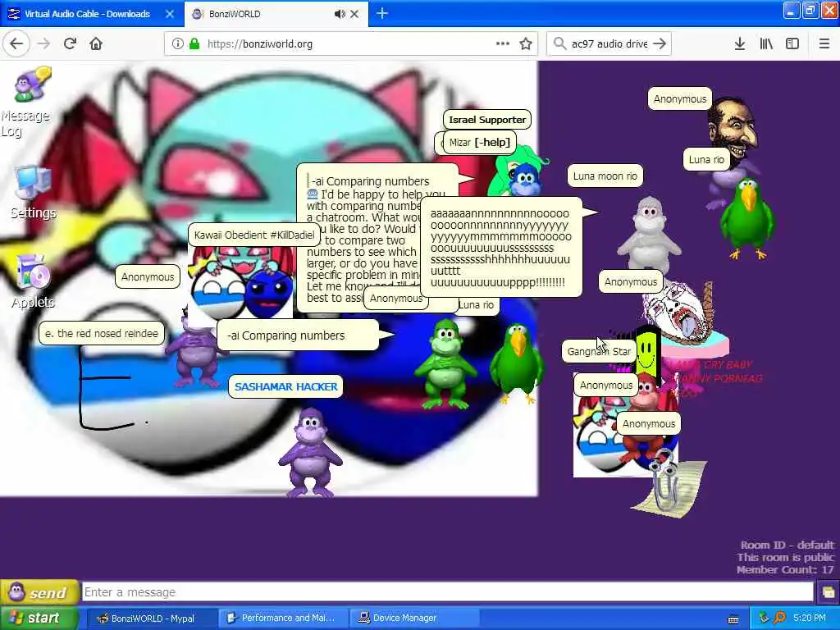Click the search box containing 'ac97 audio drive'
The image size is (840, 630).
(609, 44)
